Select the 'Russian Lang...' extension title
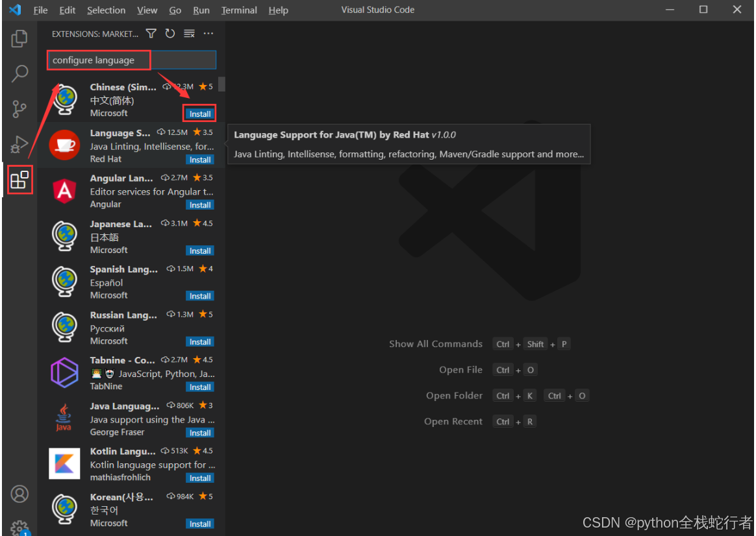Viewport: 756px width, 536px height. click(x=123, y=315)
